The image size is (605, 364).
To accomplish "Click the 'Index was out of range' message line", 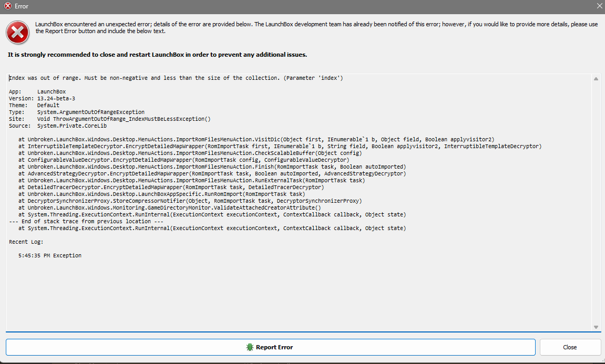I will click(x=176, y=78).
